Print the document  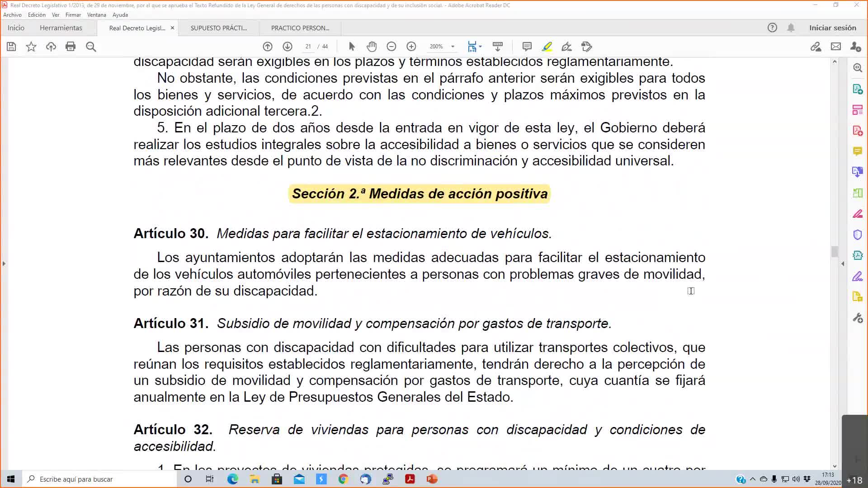[71, 47]
